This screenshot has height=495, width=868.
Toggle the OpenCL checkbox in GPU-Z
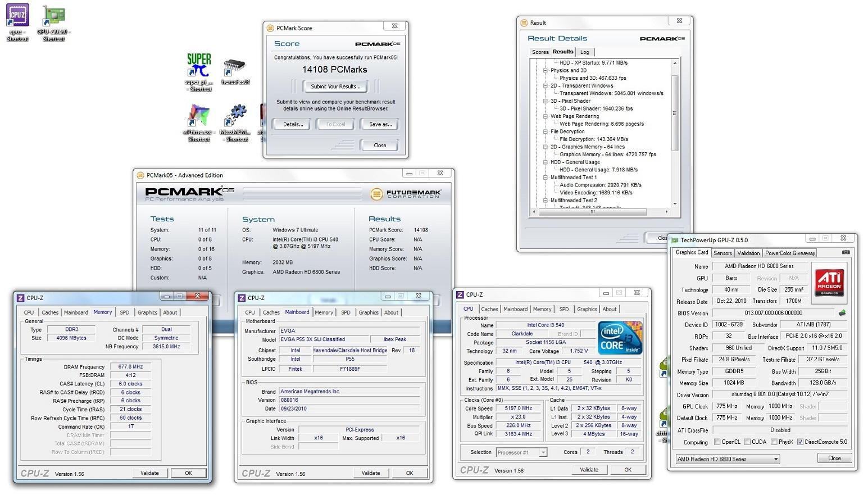(x=717, y=442)
